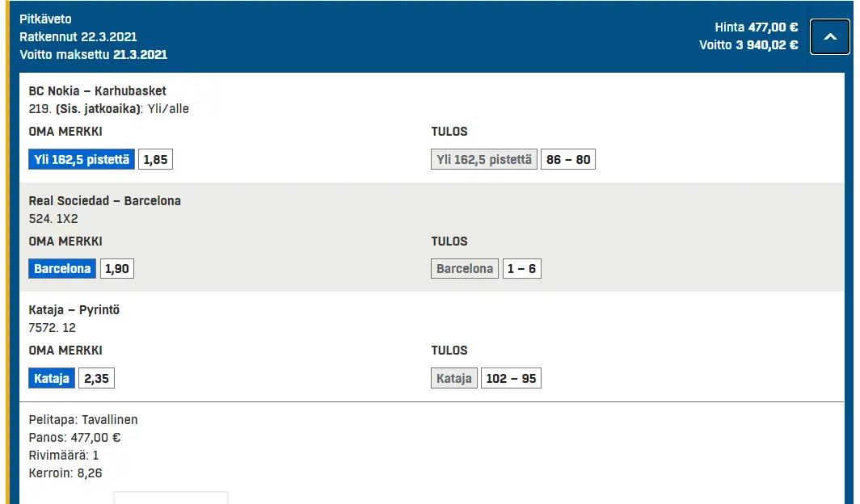860x504 pixels.
Task: Click the Kataja – Pyrintö match title
Action: pos(74,309)
